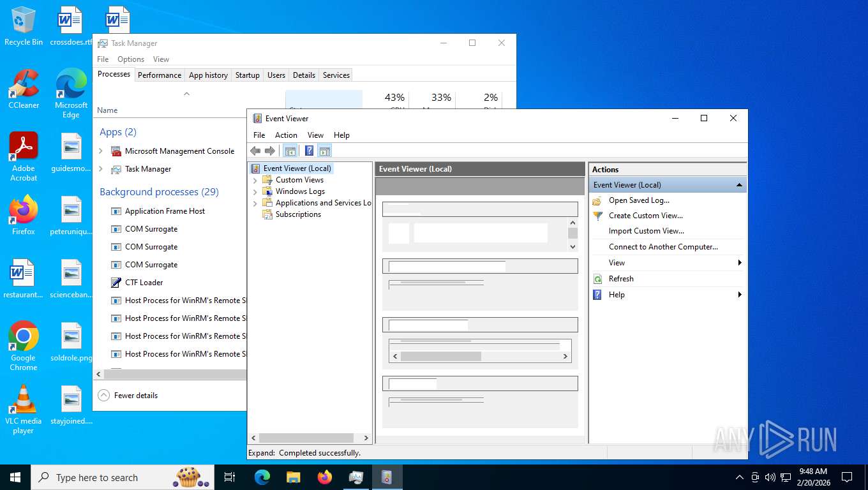Toggle Show/Hide Console Tree toolbar icon
The image size is (868, 490).
(x=290, y=151)
